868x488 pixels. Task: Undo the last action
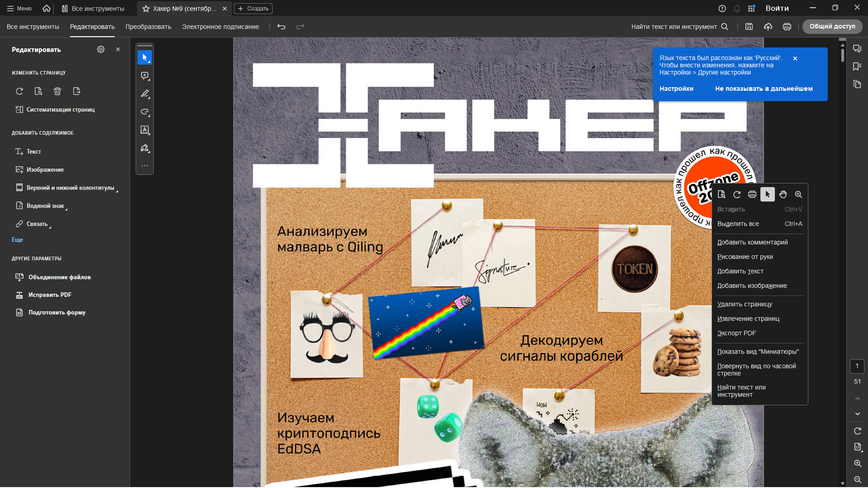point(281,27)
